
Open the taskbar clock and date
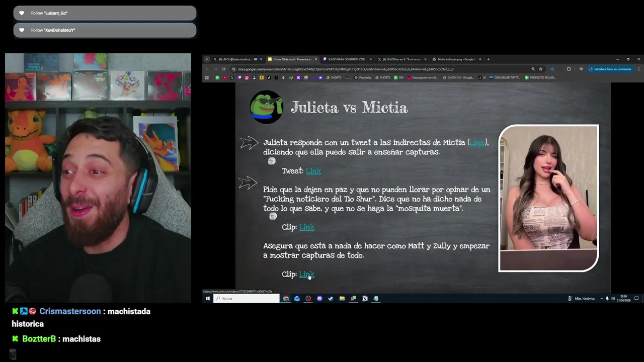pos(624,299)
